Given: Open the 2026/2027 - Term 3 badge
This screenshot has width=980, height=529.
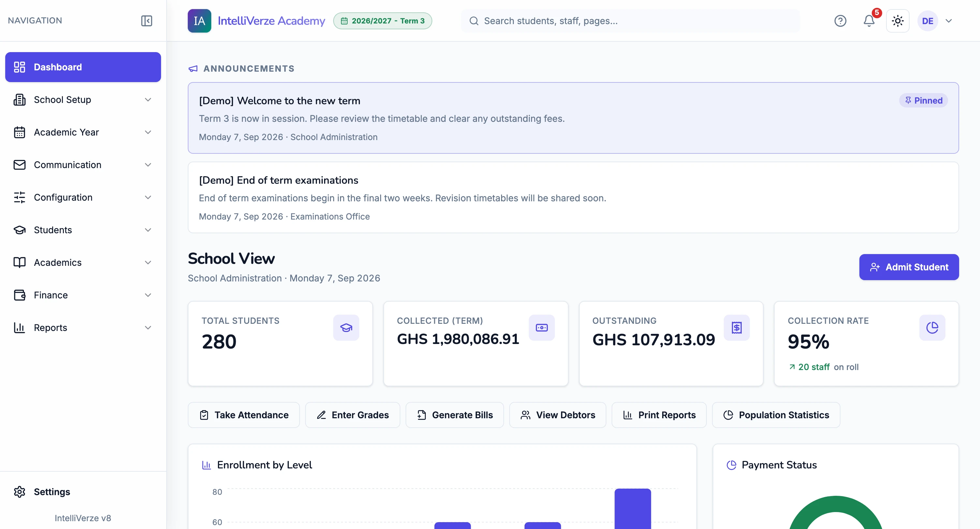Looking at the screenshot, I should 382,21.
